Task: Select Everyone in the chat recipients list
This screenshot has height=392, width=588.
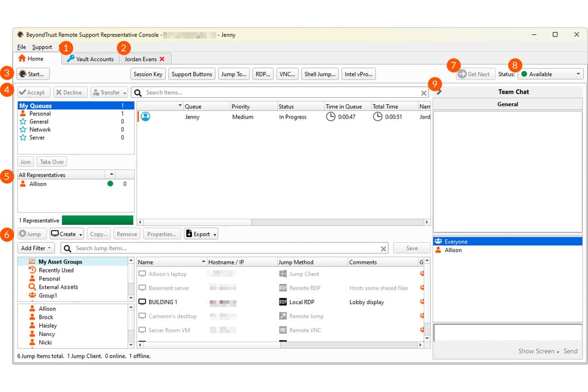Action: click(x=507, y=241)
